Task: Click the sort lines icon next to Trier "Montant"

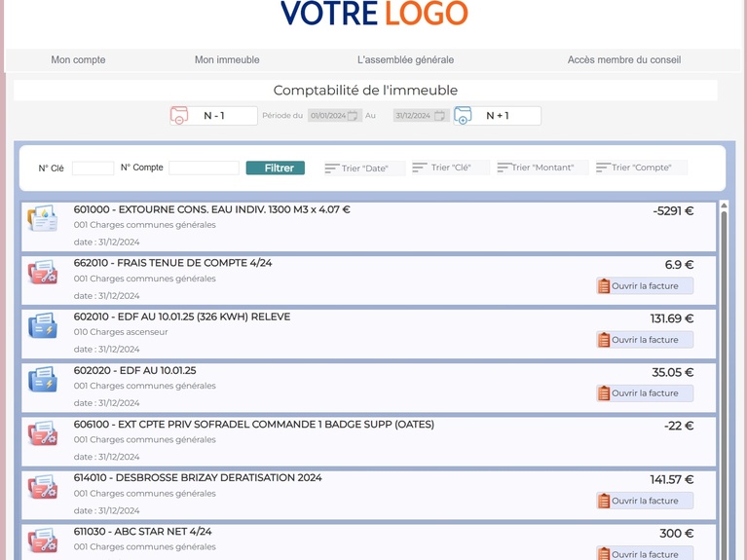Action: [504, 168]
